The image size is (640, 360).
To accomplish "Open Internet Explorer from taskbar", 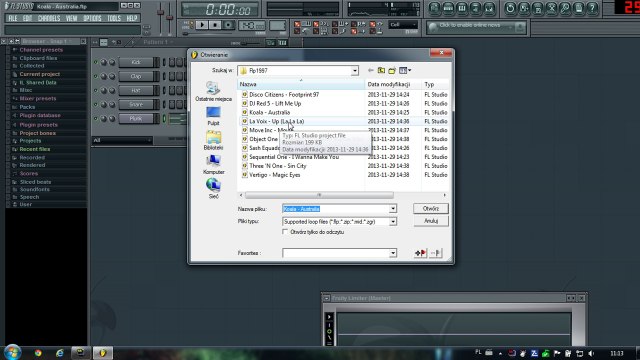I will (x=60, y=353).
